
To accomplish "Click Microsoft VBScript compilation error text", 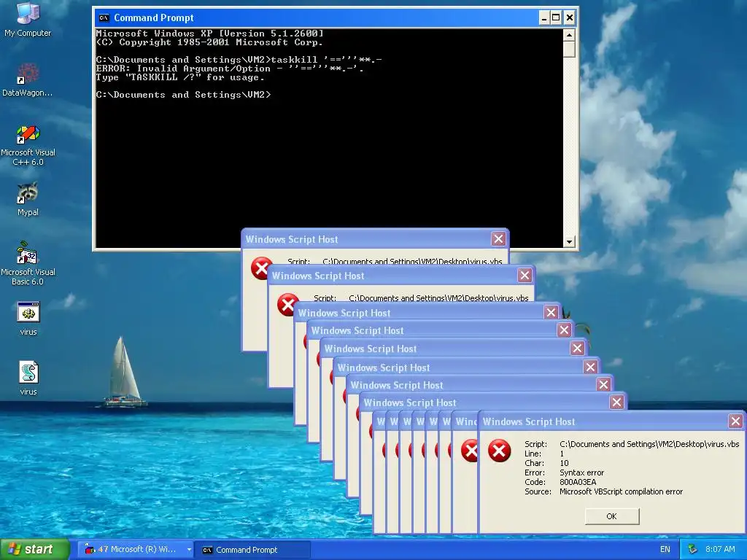I will click(622, 491).
